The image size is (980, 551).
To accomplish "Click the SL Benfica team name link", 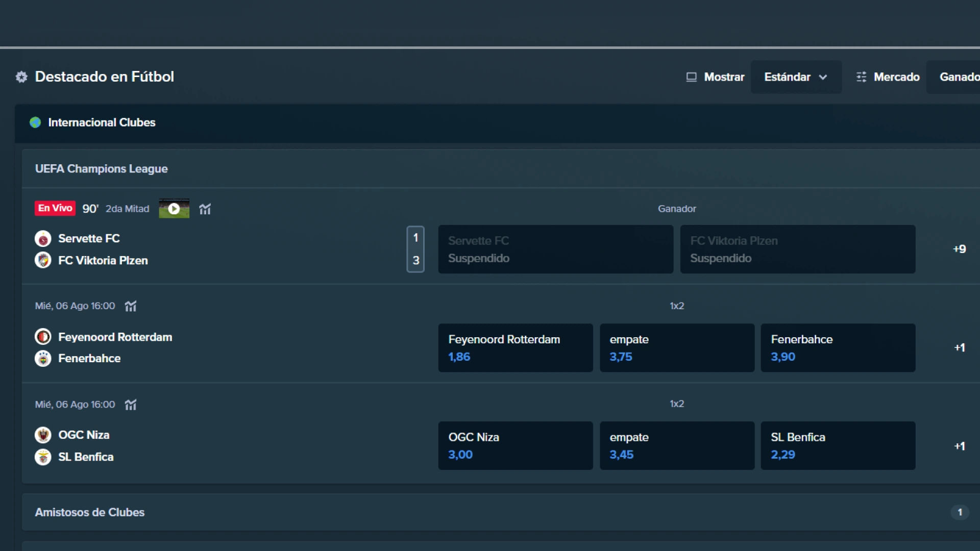I will [x=86, y=457].
